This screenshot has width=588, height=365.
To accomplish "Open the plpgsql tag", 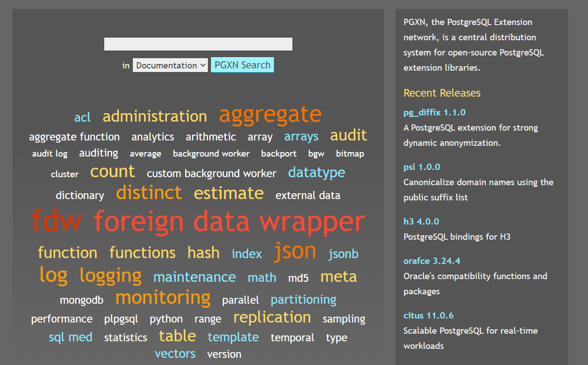I will 121,319.
